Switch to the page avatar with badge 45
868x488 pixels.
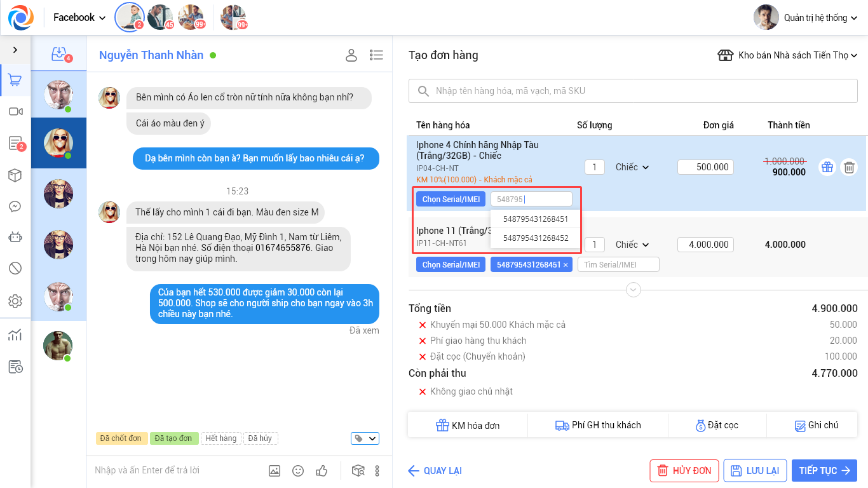point(160,17)
